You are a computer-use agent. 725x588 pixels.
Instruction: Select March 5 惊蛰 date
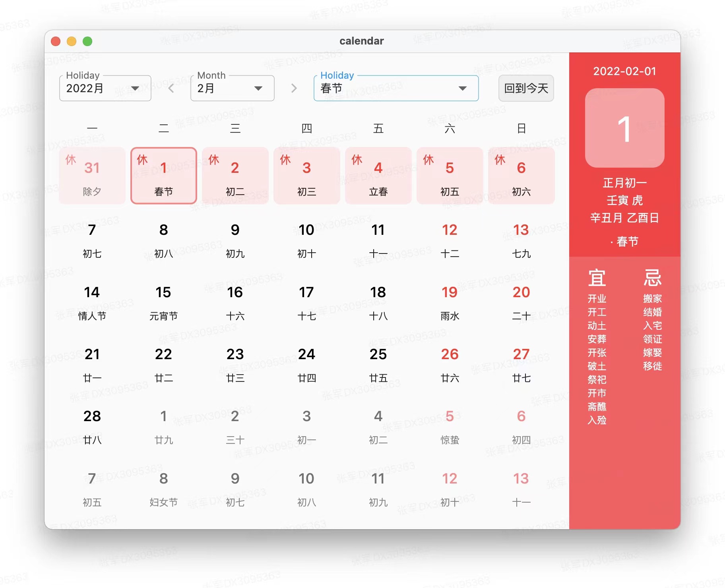pos(450,427)
